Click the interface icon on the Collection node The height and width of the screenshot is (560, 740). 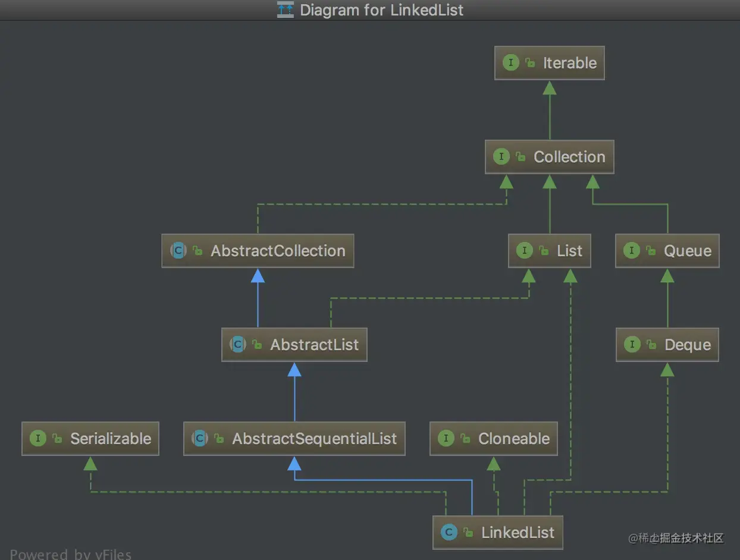(501, 157)
